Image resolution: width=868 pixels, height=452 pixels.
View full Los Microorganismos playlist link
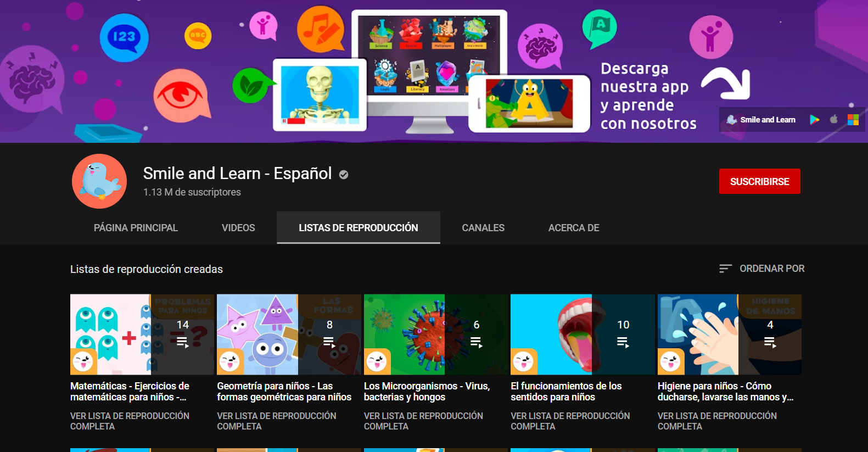423,421
